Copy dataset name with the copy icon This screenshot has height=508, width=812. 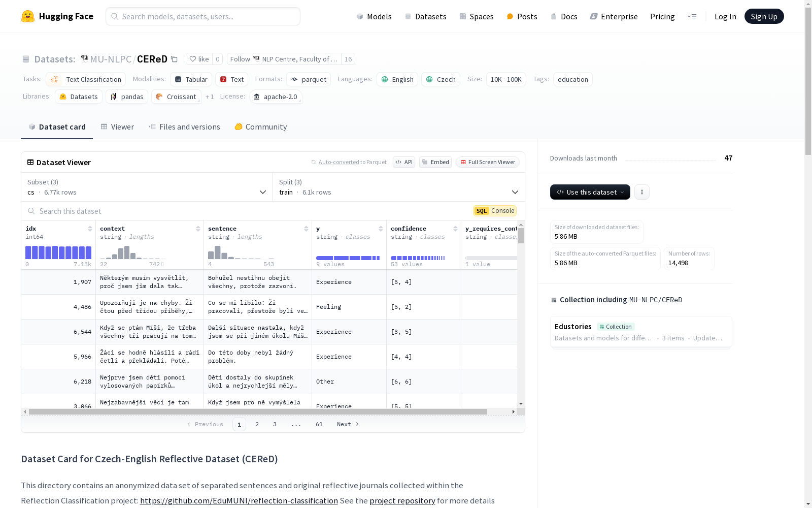[174, 59]
